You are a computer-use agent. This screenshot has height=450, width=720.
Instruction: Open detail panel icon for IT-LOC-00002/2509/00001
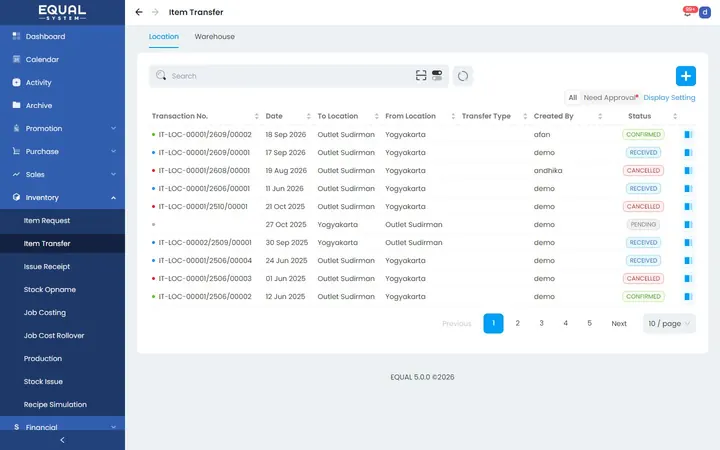(x=688, y=242)
